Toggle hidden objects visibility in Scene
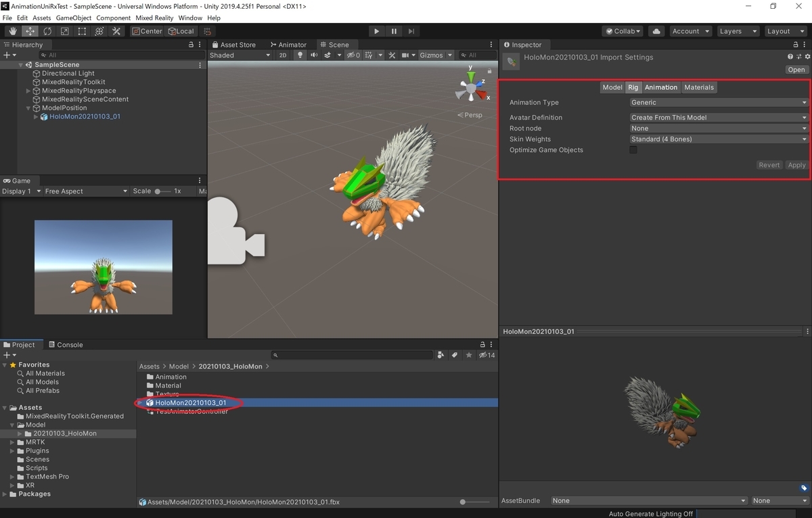This screenshot has width=812, height=518. click(353, 55)
